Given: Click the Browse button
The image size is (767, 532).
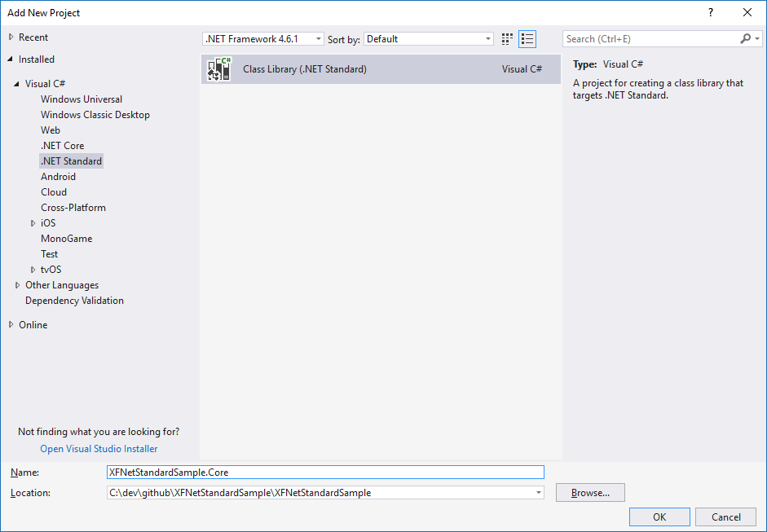Looking at the screenshot, I should (x=590, y=493).
